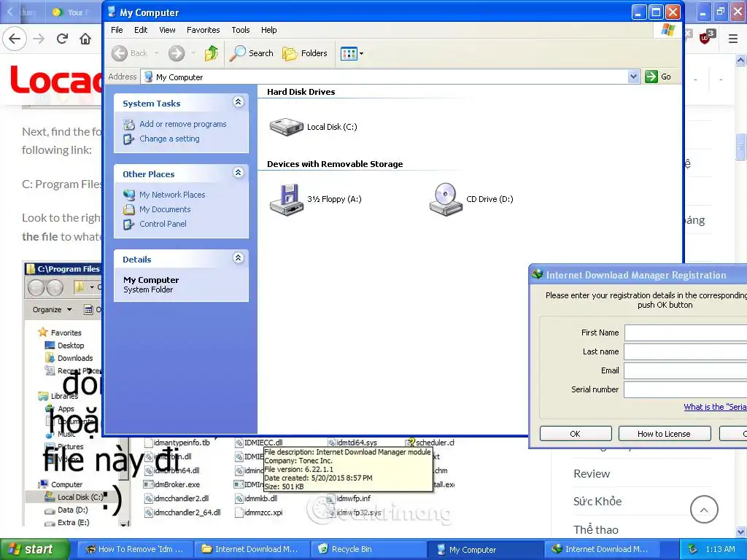Viewport: 747px width, 560px height.
Task: Open the Tools menu
Action: pos(241,30)
